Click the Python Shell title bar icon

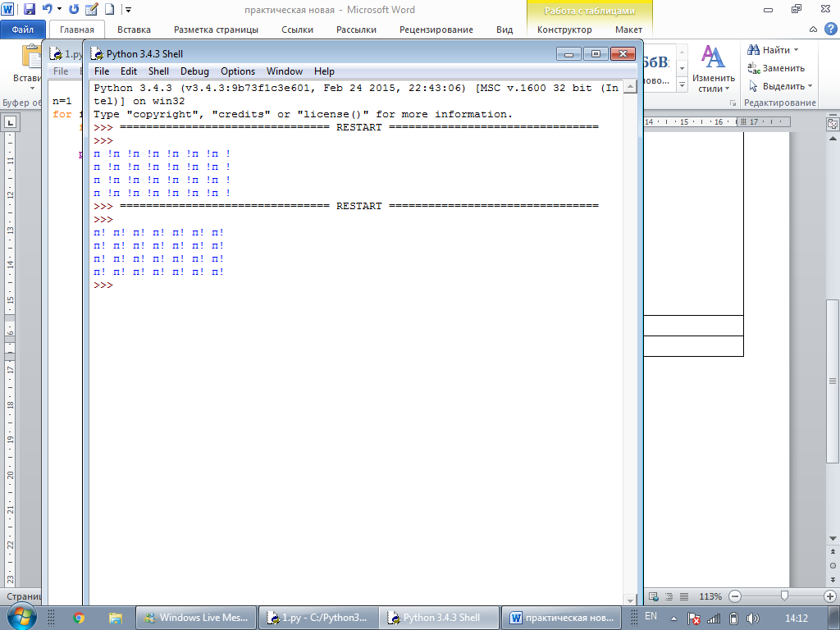(x=97, y=53)
